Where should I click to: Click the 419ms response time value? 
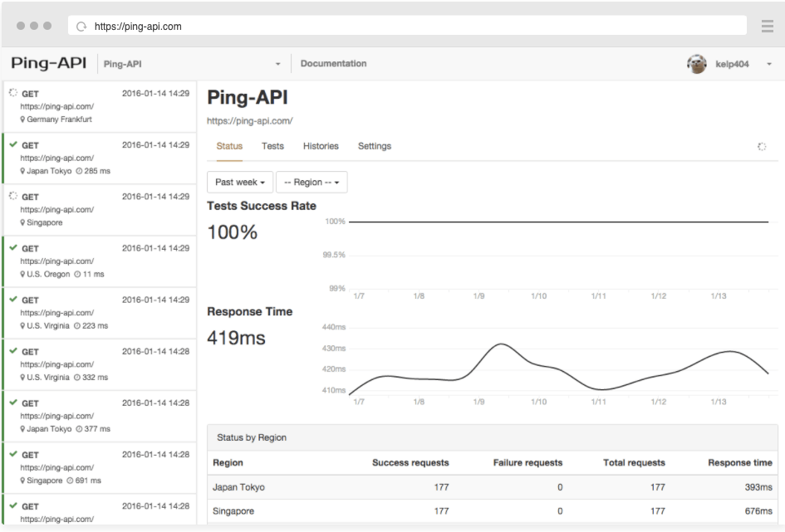(x=236, y=338)
